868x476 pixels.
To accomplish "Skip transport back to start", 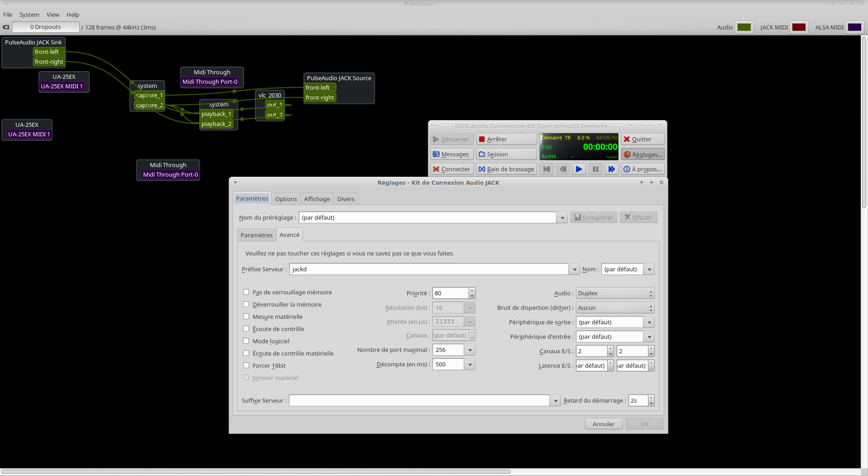I will [547, 169].
